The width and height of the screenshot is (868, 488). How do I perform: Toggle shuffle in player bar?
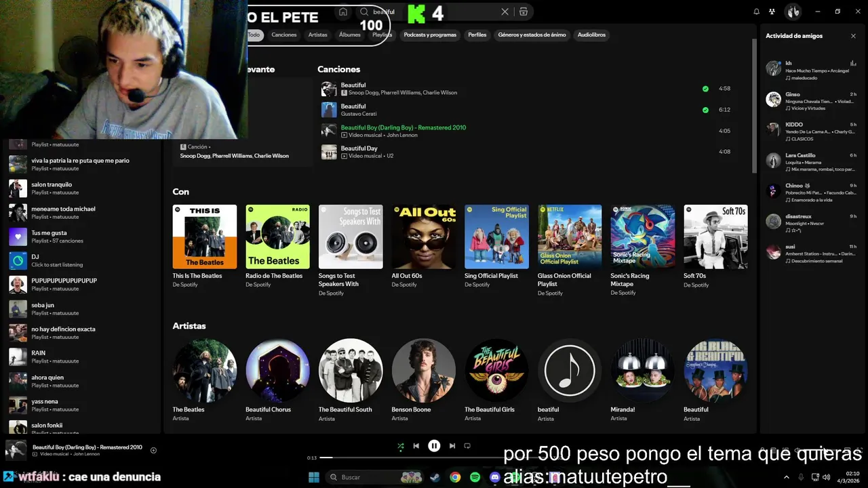[400, 446]
